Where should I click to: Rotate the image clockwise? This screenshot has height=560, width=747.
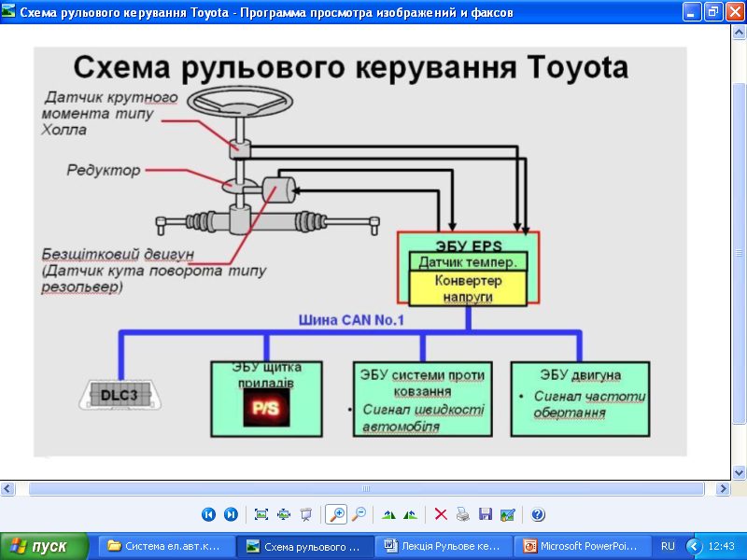click(388, 514)
